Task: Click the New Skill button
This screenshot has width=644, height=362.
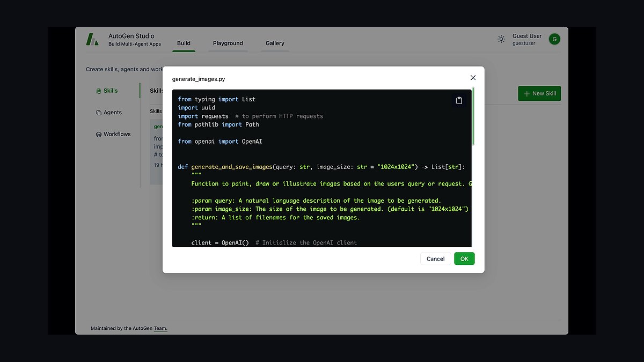Action: (539, 93)
